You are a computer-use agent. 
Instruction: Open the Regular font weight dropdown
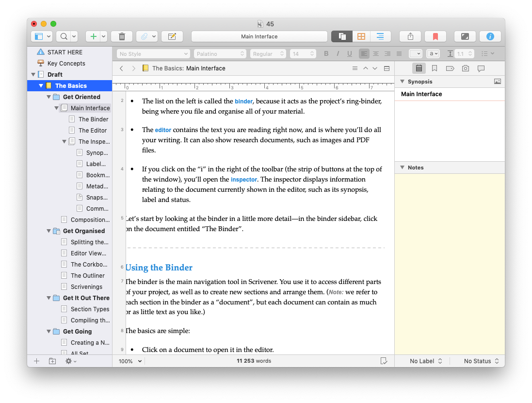tap(268, 54)
